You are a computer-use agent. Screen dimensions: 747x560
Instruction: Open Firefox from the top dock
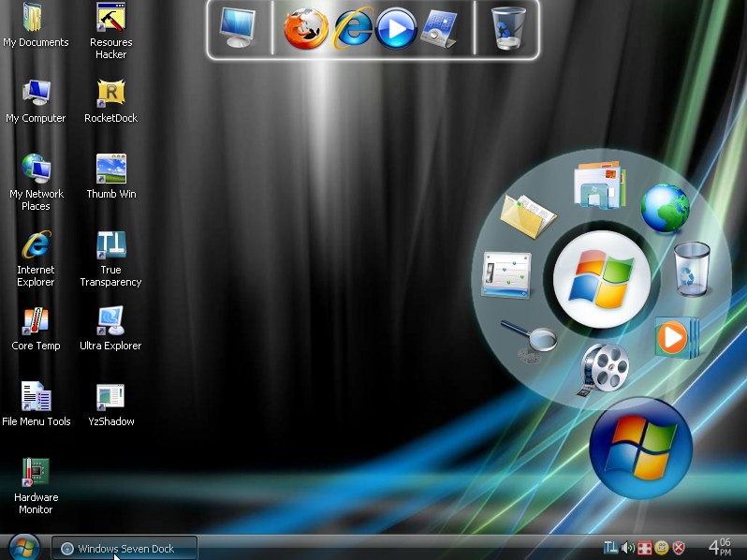(x=306, y=28)
